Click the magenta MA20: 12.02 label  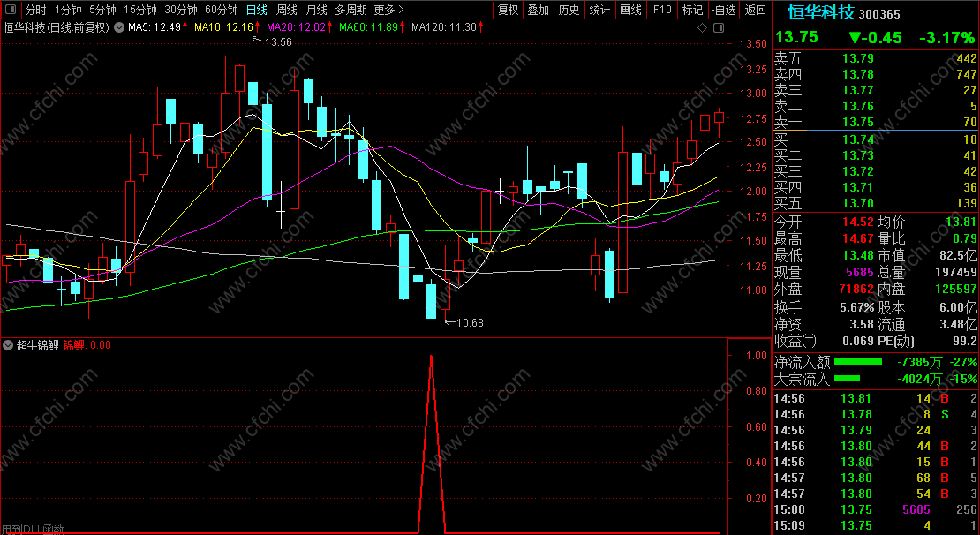[x=297, y=27]
